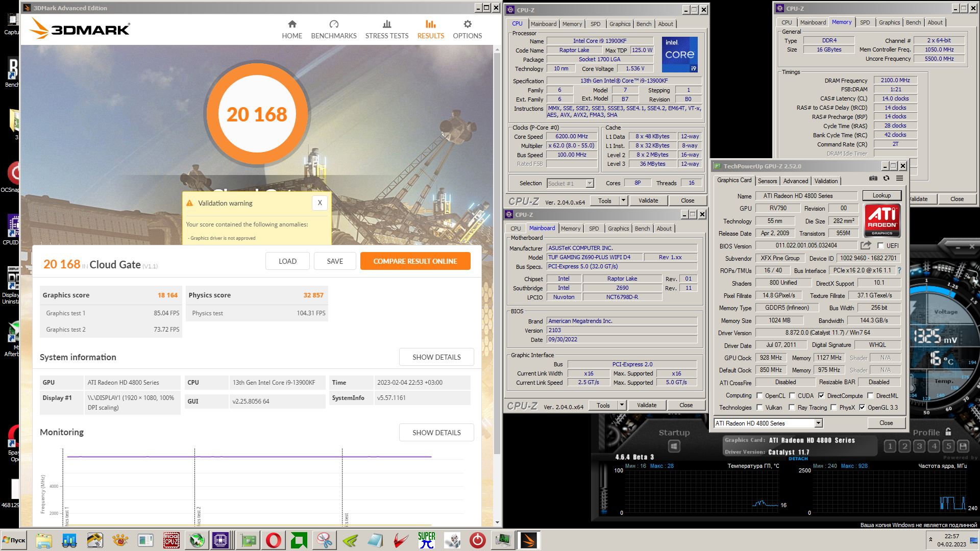Switch to Sensors tab in GPU-Z
The height and width of the screenshot is (551, 980).
click(x=767, y=181)
